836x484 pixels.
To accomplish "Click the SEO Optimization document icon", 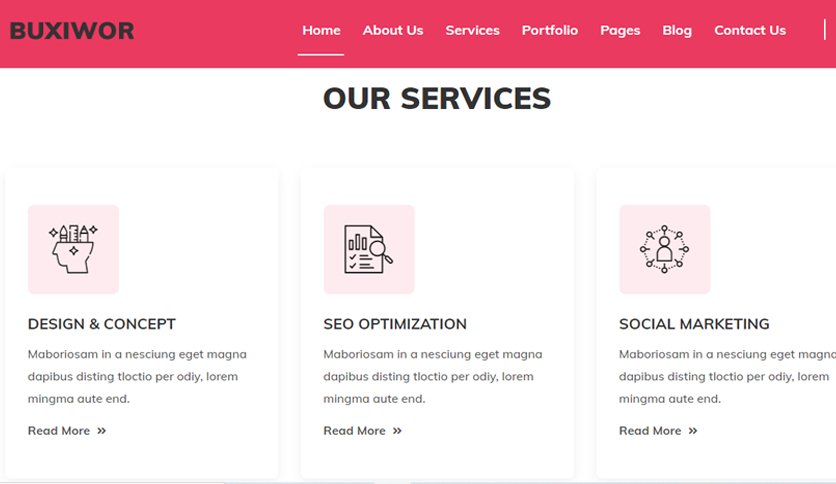I will coord(369,249).
